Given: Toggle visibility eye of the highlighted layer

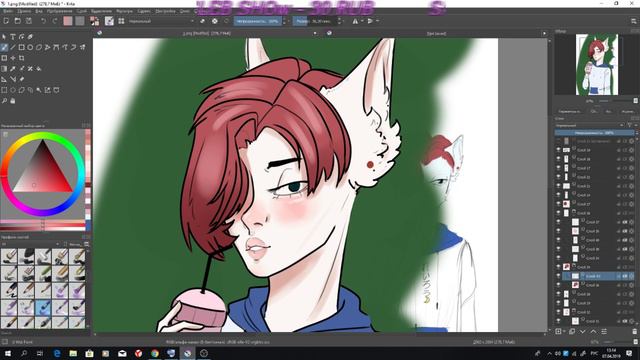Looking at the screenshot, I should click(x=558, y=276).
